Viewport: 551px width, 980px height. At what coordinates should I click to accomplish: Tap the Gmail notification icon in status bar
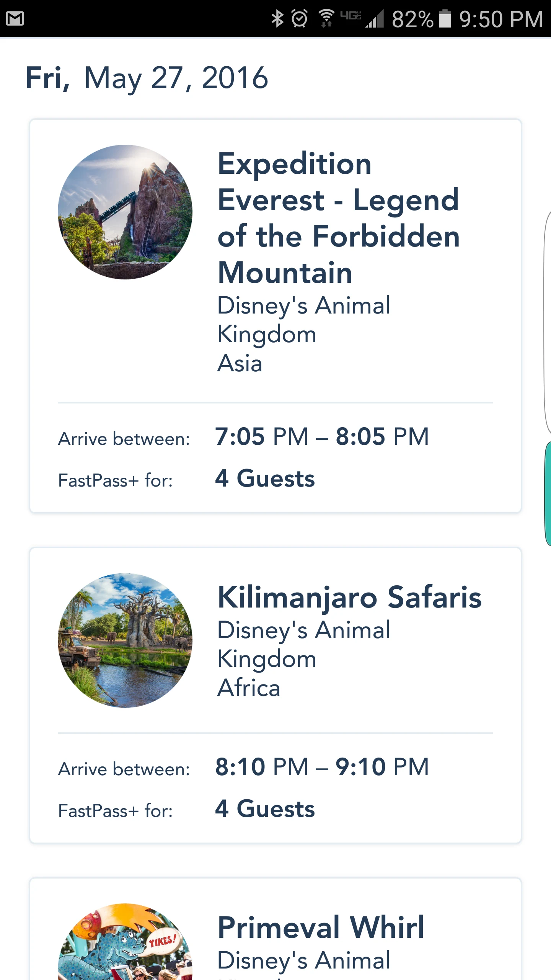click(15, 18)
